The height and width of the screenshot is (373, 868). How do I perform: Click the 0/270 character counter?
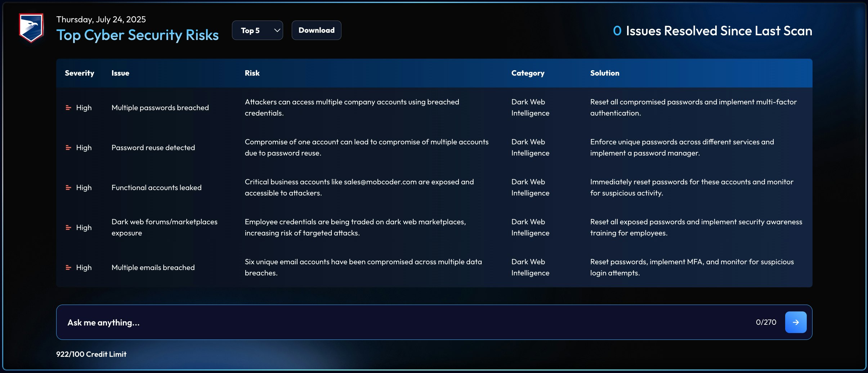click(x=766, y=322)
